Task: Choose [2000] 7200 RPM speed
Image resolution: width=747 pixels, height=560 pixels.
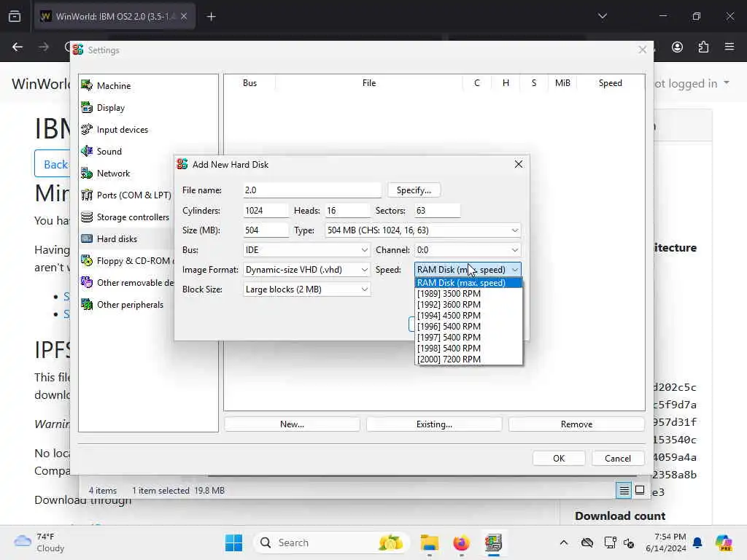Action: tap(468, 359)
